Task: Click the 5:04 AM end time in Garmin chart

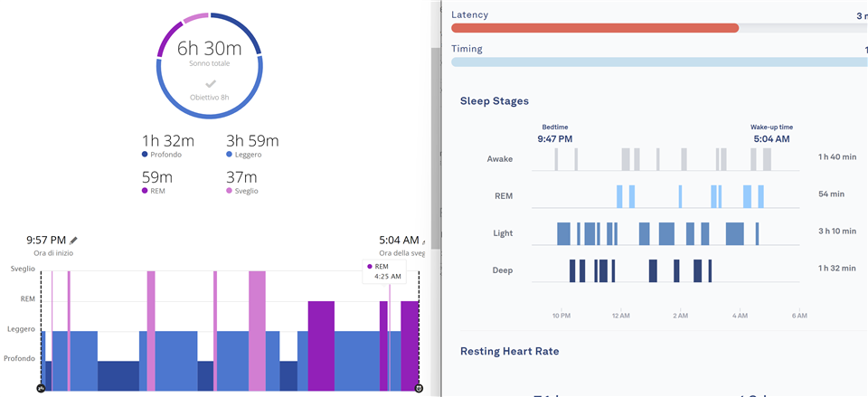Action: pos(399,241)
